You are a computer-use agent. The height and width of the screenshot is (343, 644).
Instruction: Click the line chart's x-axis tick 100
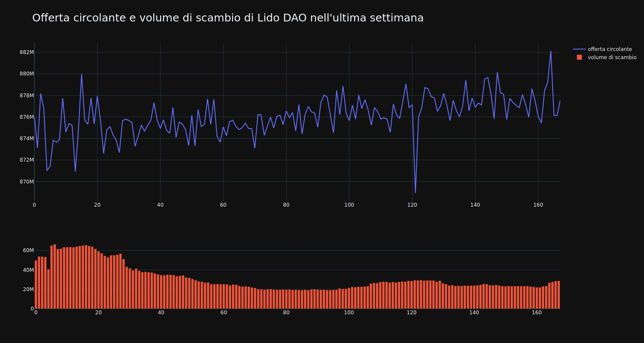349,205
